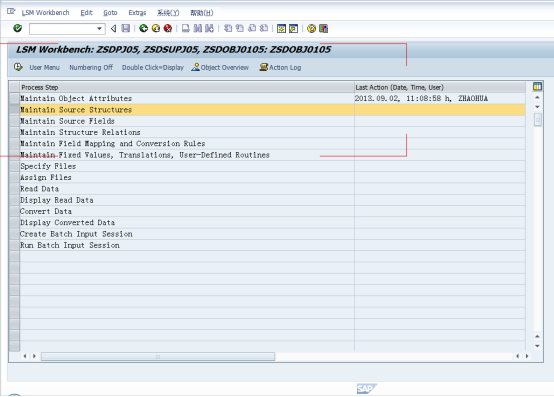Click the Find Next binoculars icon
Screen dimensions: 554x397
coord(210,29)
